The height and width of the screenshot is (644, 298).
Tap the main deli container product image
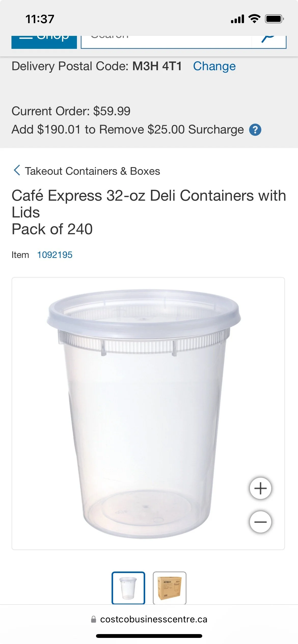[144, 414]
